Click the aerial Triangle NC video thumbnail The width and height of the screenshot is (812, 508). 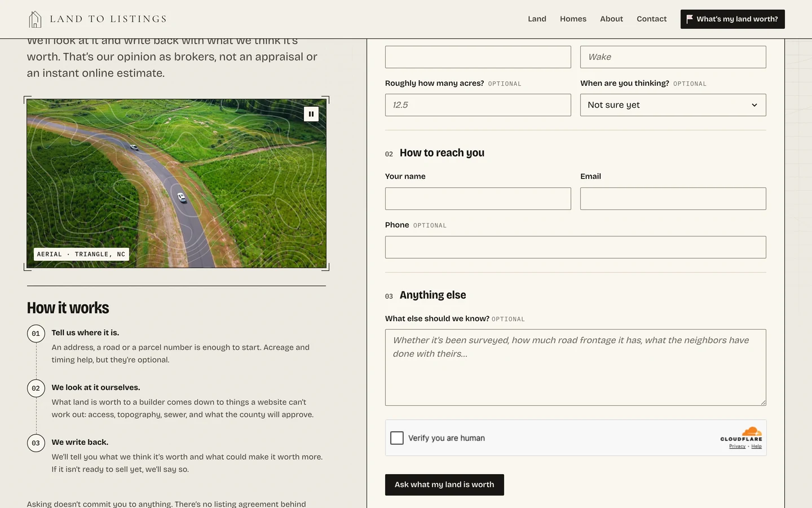tap(176, 183)
